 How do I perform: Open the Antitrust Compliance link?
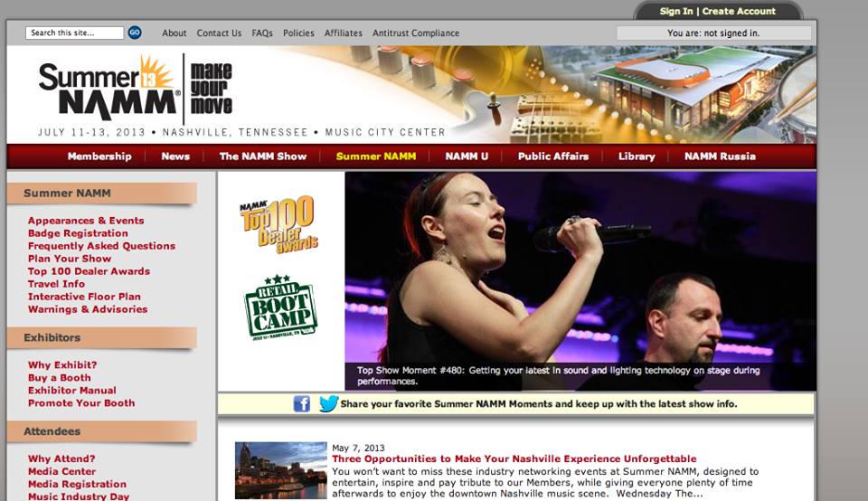pos(416,33)
